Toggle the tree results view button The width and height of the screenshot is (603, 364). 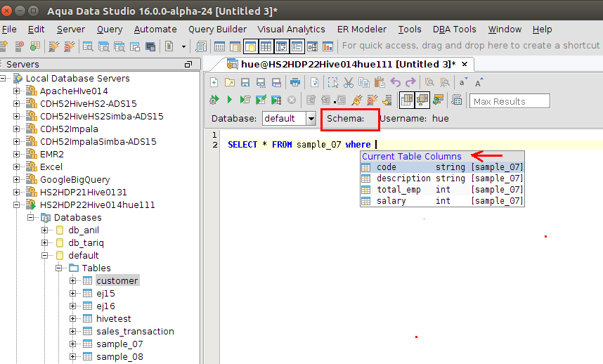[x=422, y=100]
